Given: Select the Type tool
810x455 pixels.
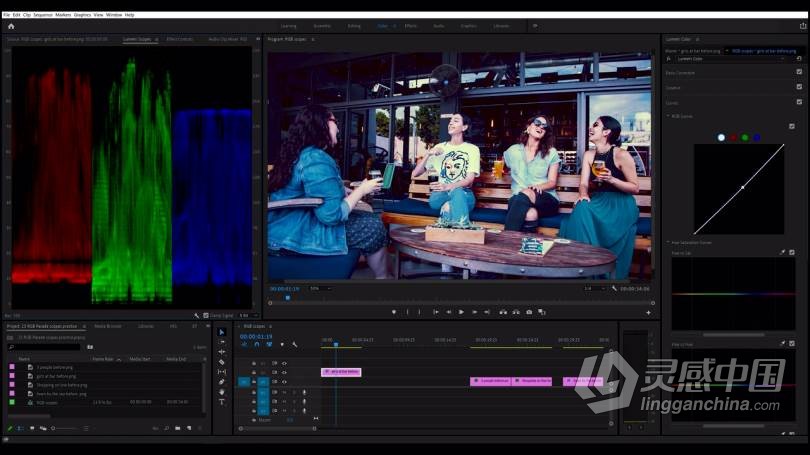Looking at the screenshot, I should click(x=222, y=402).
